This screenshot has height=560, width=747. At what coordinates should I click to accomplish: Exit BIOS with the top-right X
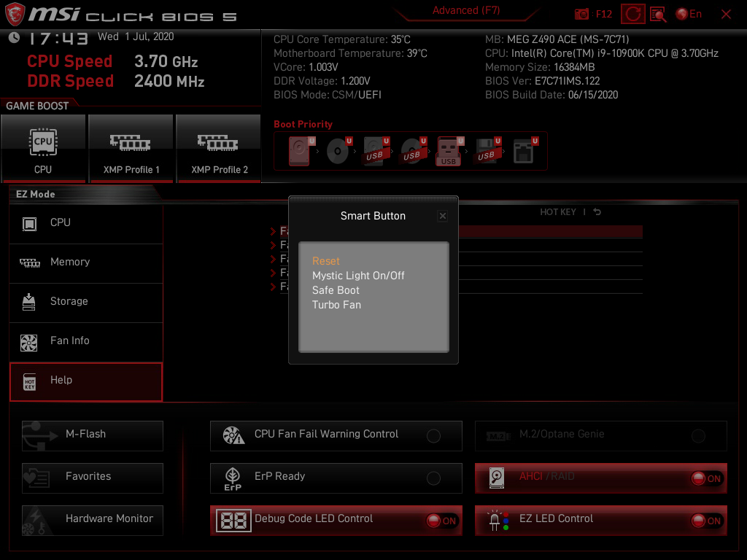726,15
